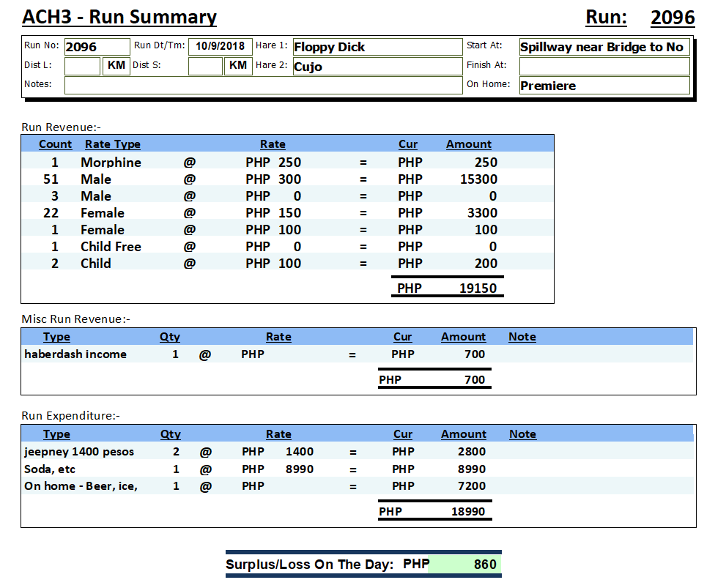This screenshot has height=588, width=726.
Task: Select the Hare 2 field containing Cujo
Action: pyautogui.click(x=377, y=67)
